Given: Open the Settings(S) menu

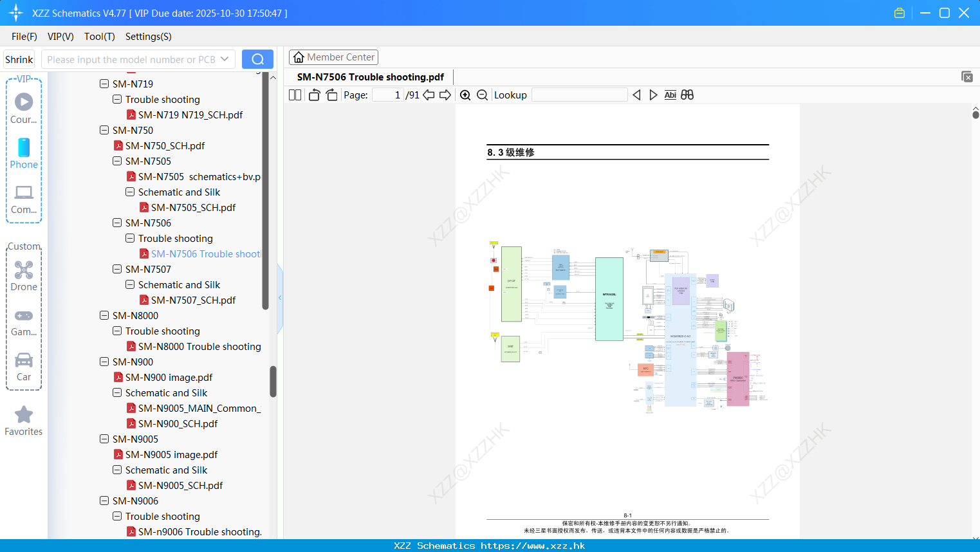Looking at the screenshot, I should 149,37.
